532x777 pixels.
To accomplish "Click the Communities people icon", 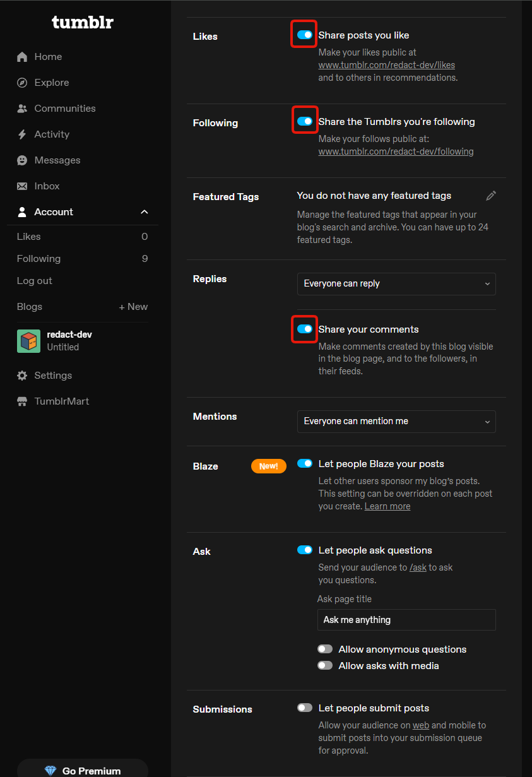I will [22, 109].
